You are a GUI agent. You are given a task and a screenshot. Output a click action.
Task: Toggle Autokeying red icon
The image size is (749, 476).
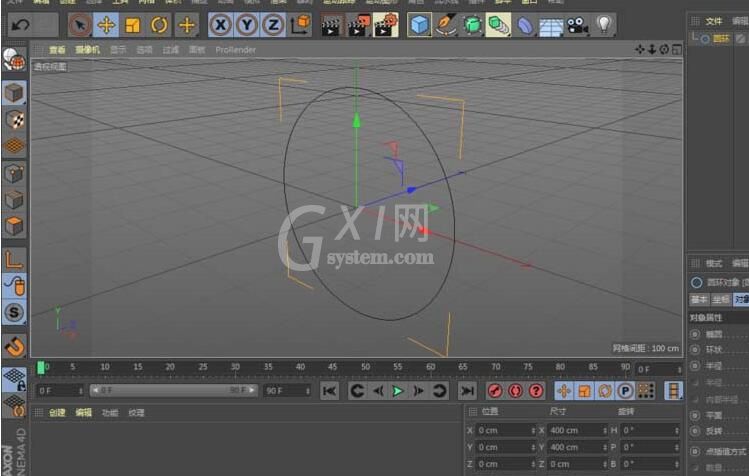pyautogui.click(x=515, y=391)
